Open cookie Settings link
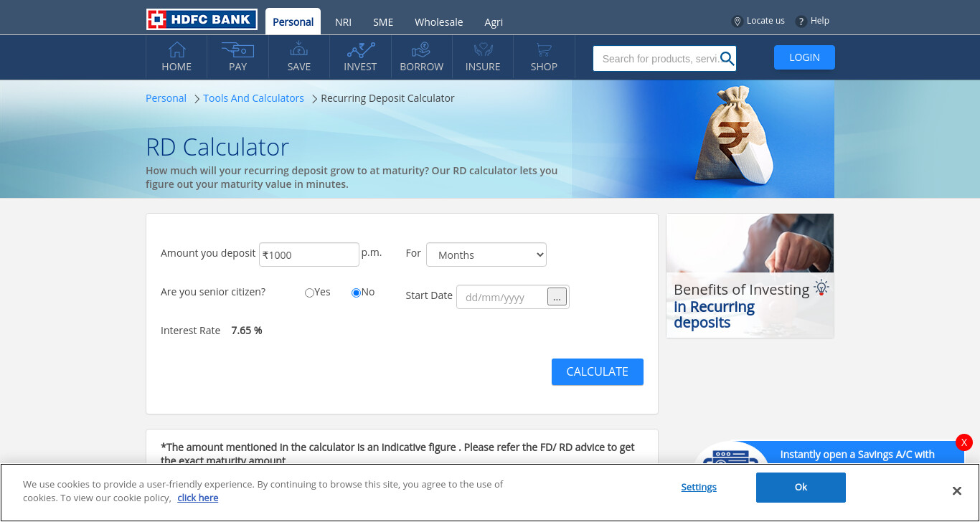 click(x=699, y=488)
